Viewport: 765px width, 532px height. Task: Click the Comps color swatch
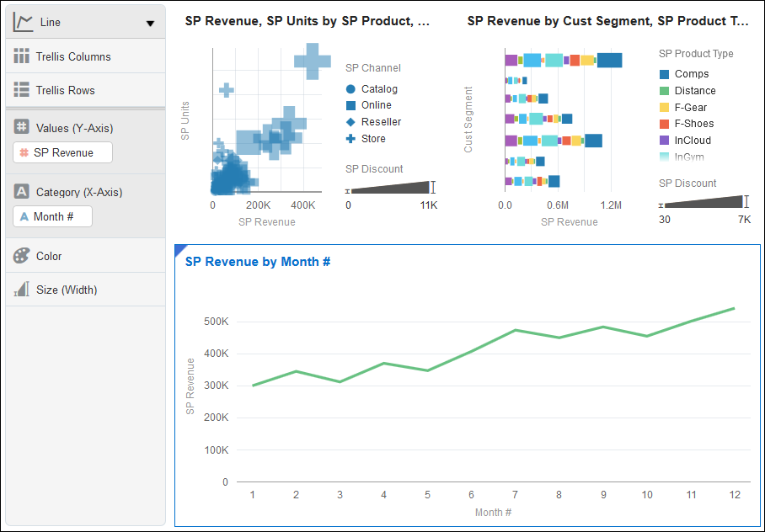coord(664,74)
